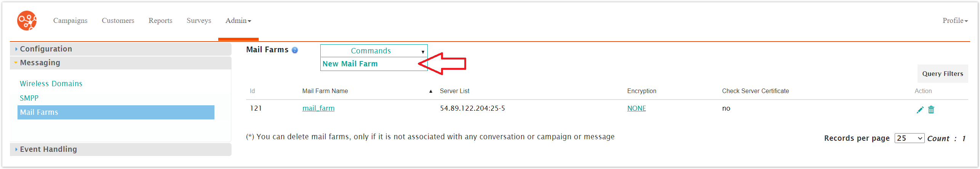Open the Surveys page
The height and width of the screenshot is (169, 980).
[x=199, y=21]
